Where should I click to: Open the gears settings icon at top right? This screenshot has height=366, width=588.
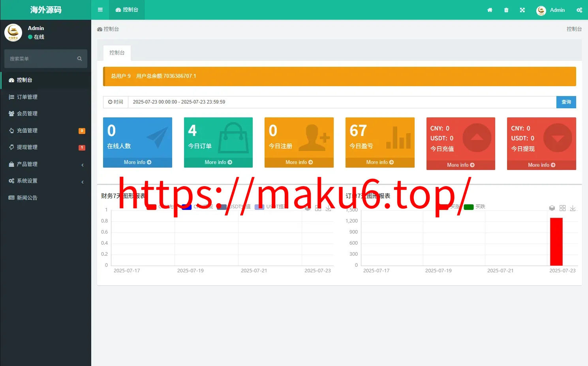tap(579, 10)
